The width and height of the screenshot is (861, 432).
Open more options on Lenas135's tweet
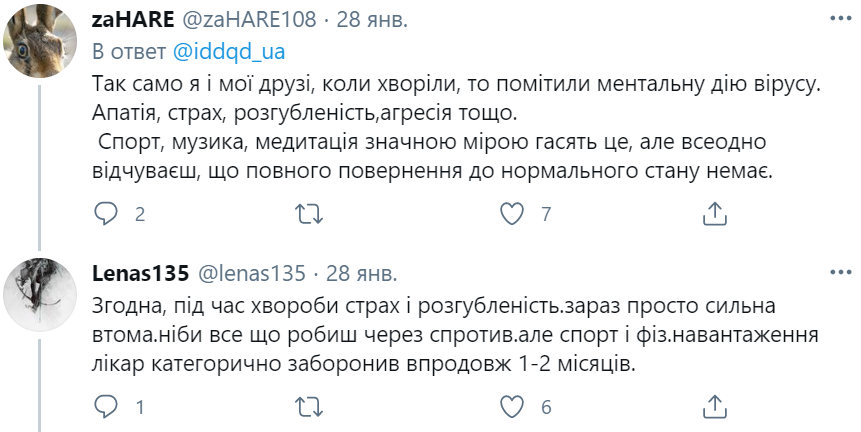click(838, 272)
